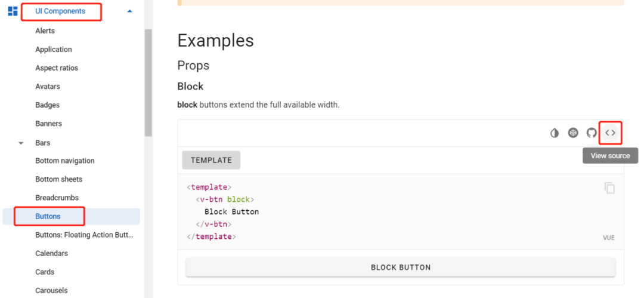Go to Aspect ratios
This screenshot has height=298, width=644.
click(57, 68)
